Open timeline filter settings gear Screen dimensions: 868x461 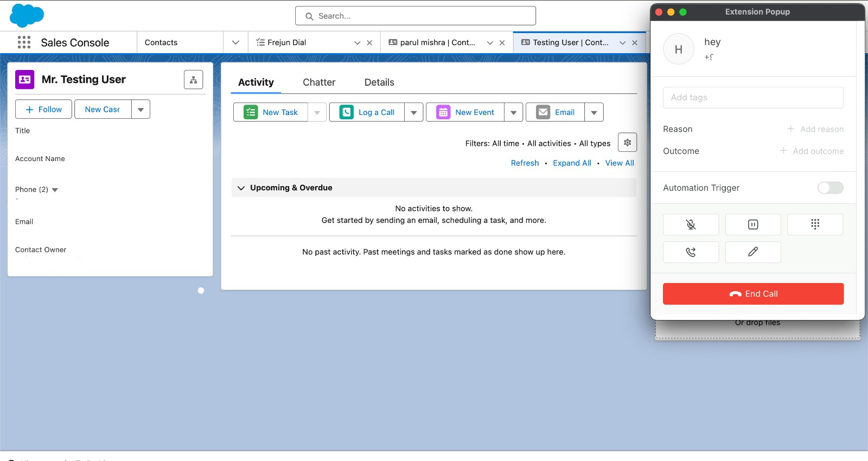tap(627, 142)
